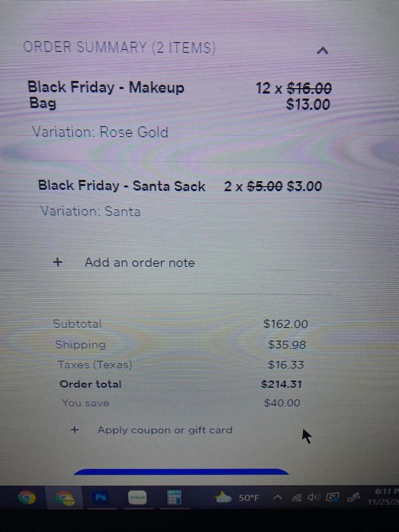This screenshot has height=532, width=399.
Task: Click the volume speaker icon
Action: [313, 498]
